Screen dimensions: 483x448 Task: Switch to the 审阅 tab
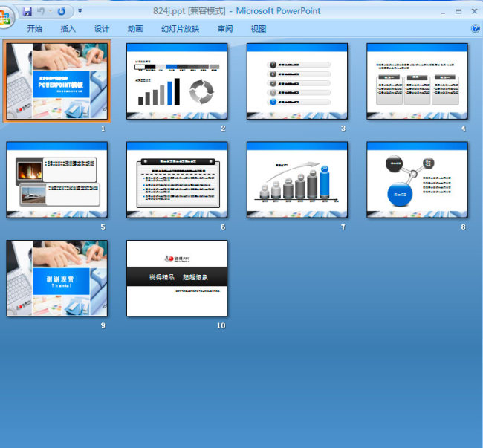coord(225,29)
